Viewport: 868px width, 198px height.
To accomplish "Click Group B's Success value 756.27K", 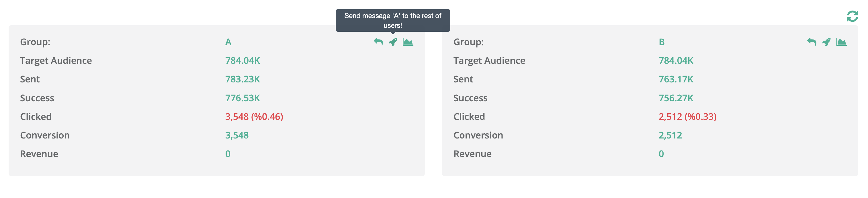I will point(676,98).
